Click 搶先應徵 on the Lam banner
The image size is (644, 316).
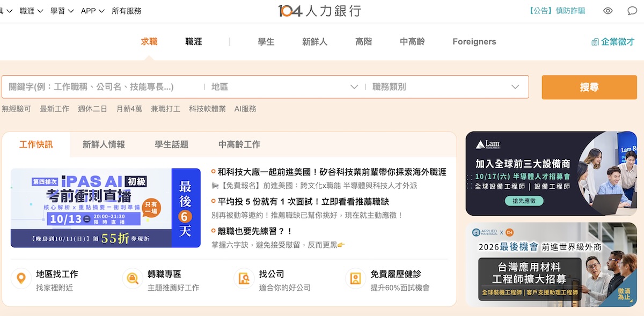(x=524, y=201)
